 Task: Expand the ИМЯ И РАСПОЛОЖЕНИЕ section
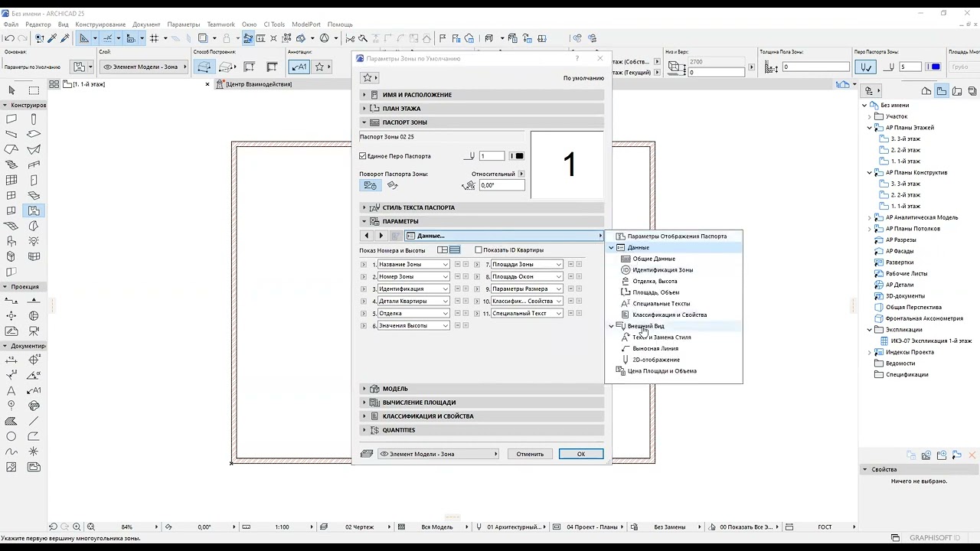coord(482,95)
